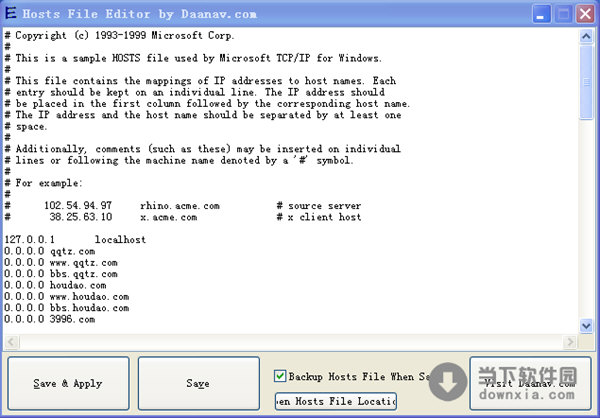The image size is (600, 418).
Task: Click the '38.25.63.10 x.acme.com' line
Action: (183, 217)
